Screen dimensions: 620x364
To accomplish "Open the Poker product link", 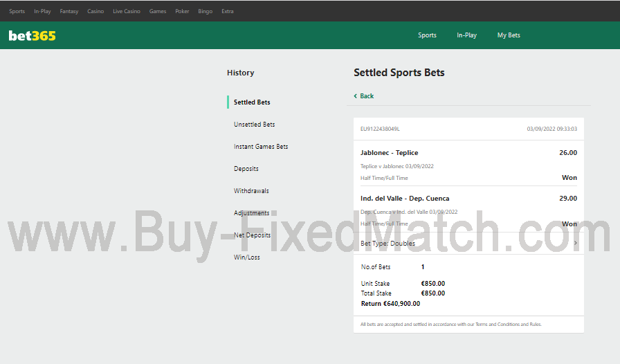I will tap(182, 11).
